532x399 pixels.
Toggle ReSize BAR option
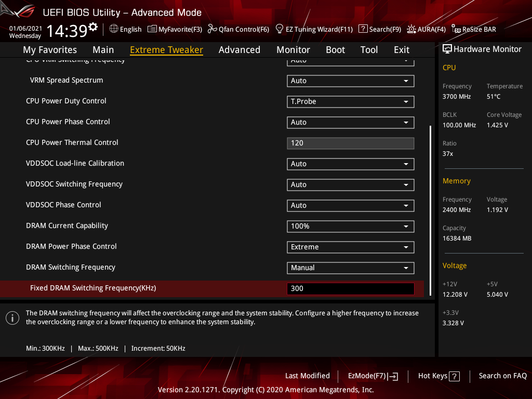click(x=474, y=29)
